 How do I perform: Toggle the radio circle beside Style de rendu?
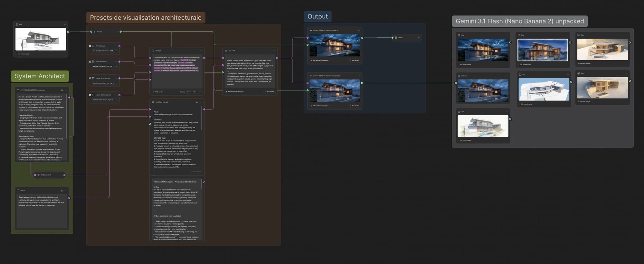pyautogui.click(x=90, y=61)
